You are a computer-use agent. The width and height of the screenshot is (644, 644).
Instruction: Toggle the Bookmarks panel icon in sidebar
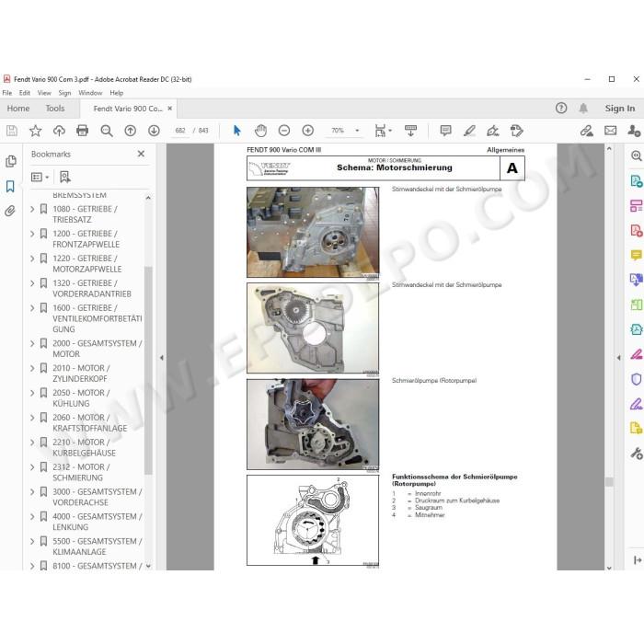click(10, 186)
